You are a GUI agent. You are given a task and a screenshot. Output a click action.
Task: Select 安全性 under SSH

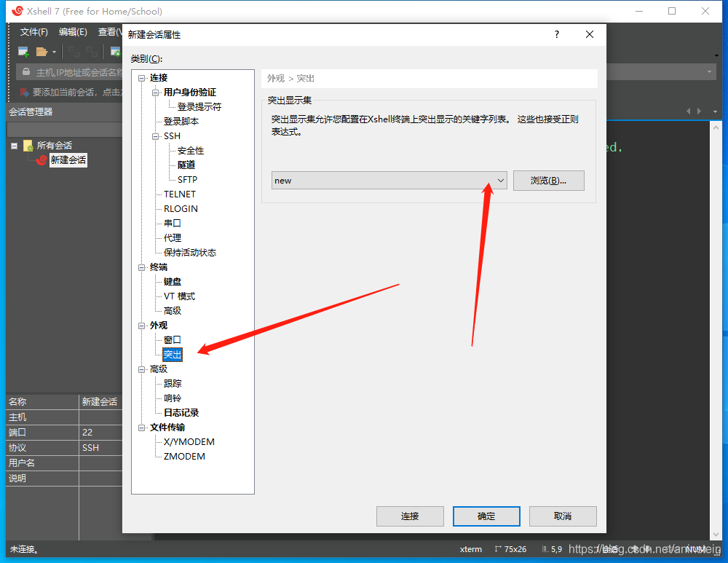tap(190, 151)
